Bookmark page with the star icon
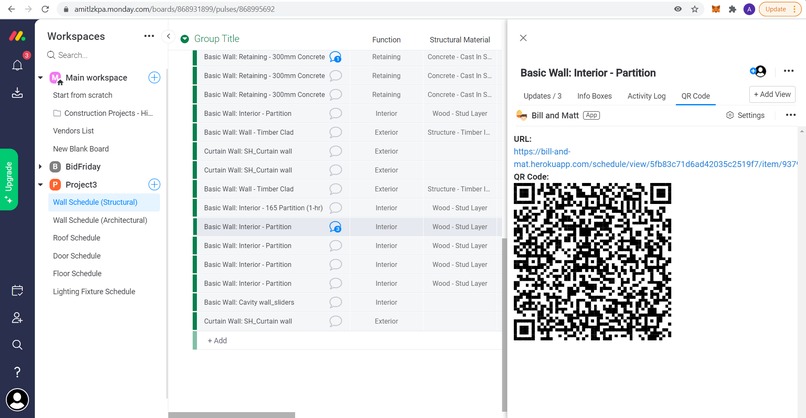806x418 pixels. click(x=694, y=9)
